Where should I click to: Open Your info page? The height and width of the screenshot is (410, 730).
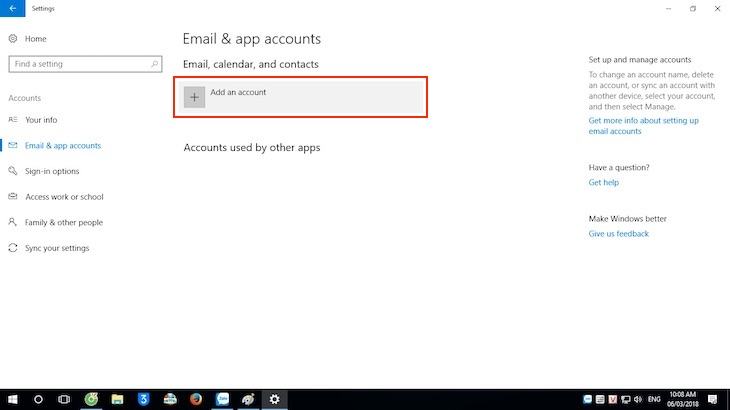(x=41, y=120)
